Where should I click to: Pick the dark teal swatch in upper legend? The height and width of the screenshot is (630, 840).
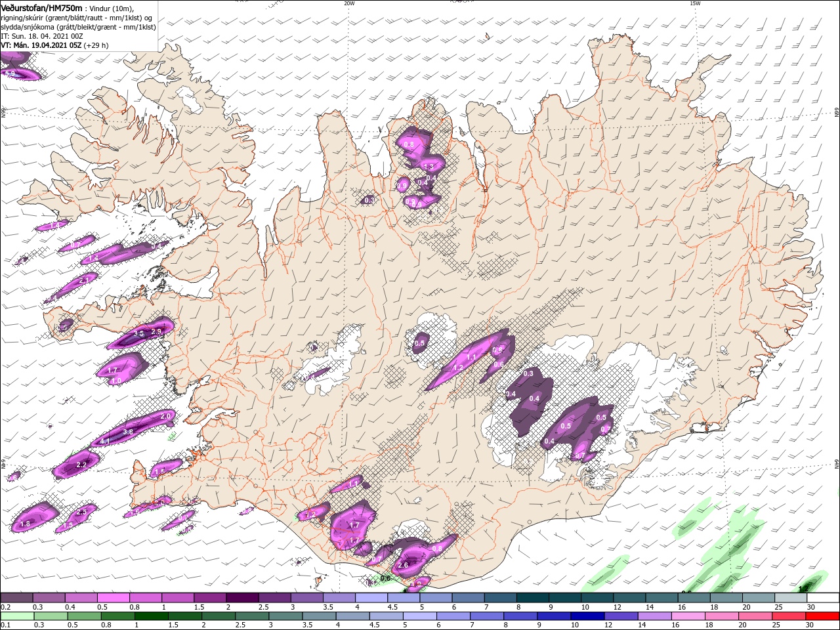click(x=534, y=598)
